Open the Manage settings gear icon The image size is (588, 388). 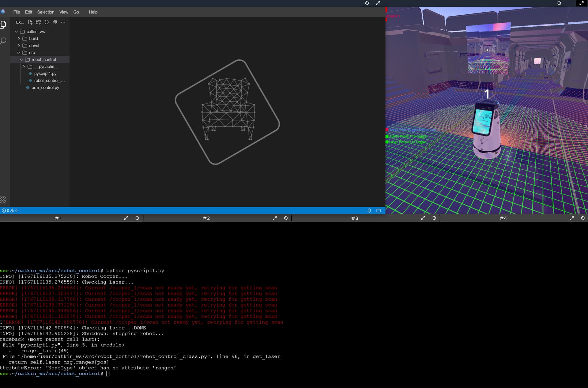(x=3, y=200)
